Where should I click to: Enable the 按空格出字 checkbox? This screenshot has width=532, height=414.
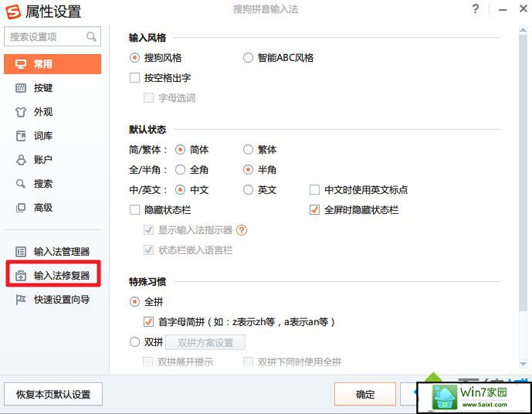[134, 78]
